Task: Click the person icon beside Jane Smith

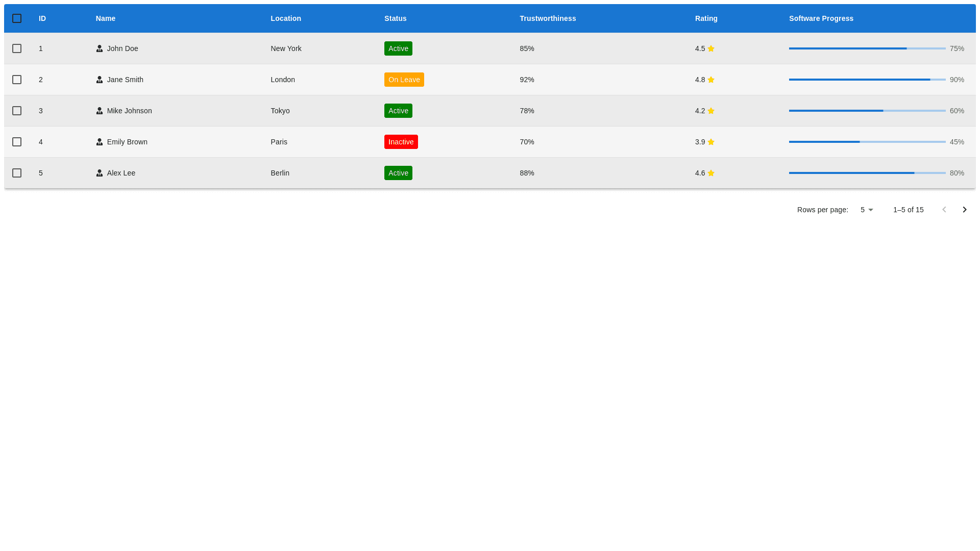Action: click(100, 80)
